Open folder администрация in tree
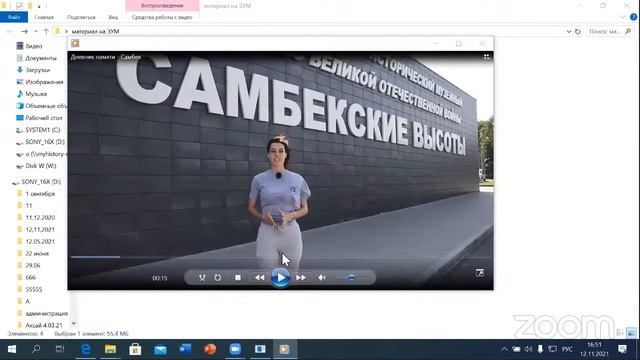The height and width of the screenshot is (360, 640). point(42,313)
